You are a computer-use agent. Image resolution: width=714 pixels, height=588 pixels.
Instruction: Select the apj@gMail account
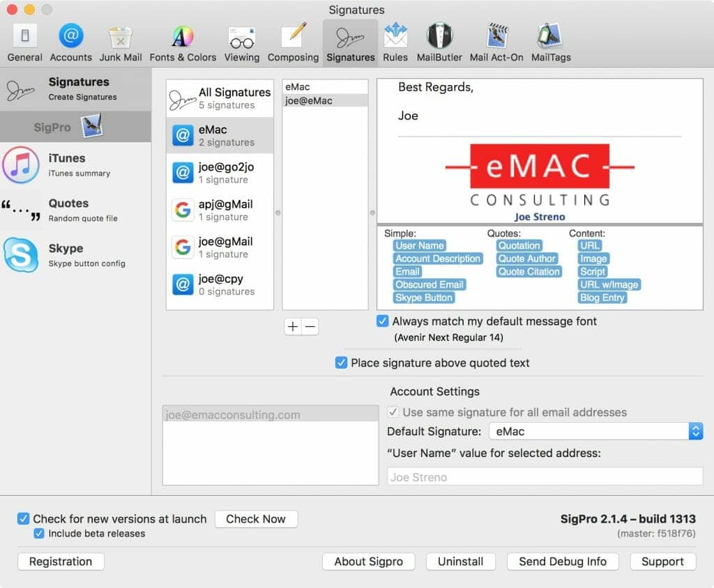click(220, 210)
